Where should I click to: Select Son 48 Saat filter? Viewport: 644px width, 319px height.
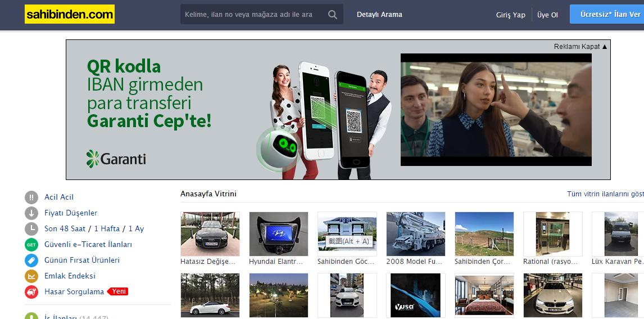65,228
